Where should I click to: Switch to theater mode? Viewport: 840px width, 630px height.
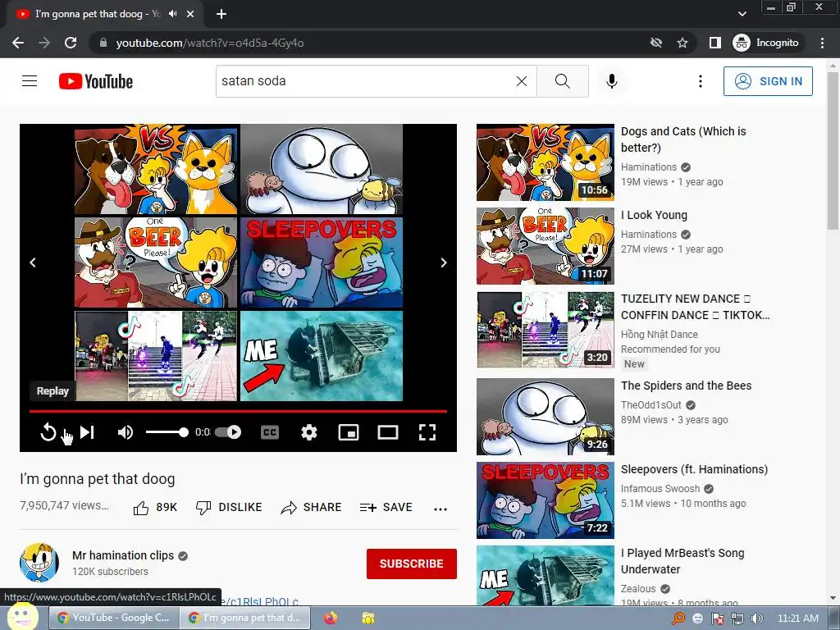coord(388,431)
